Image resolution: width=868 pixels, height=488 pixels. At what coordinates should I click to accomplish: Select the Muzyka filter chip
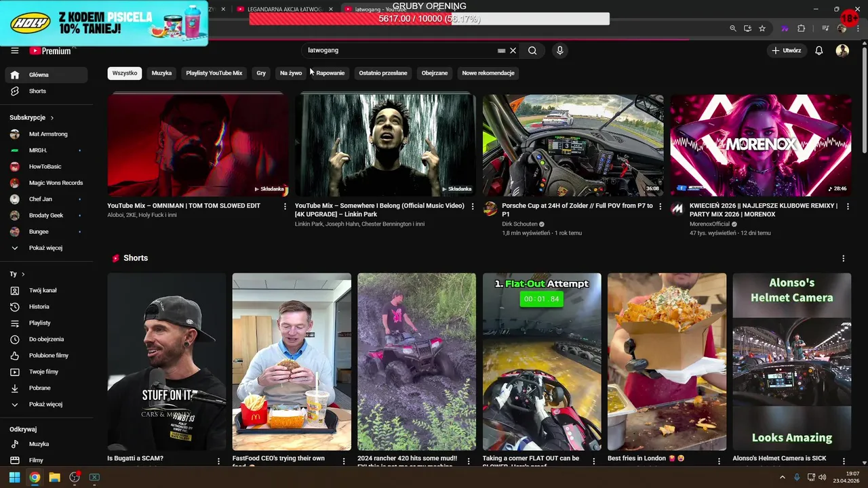pos(161,73)
